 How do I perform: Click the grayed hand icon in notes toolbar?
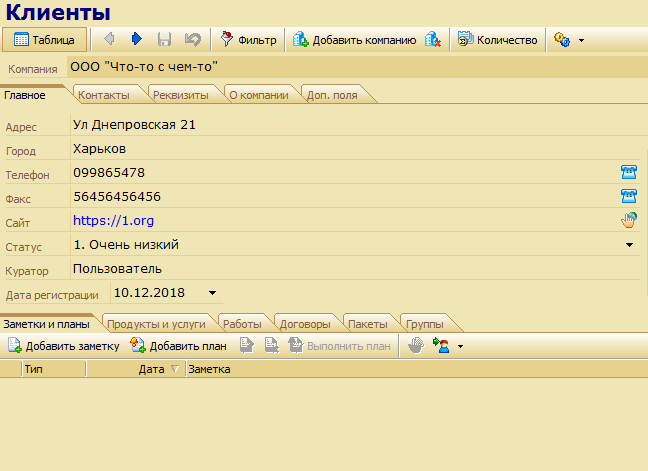pyautogui.click(x=416, y=345)
